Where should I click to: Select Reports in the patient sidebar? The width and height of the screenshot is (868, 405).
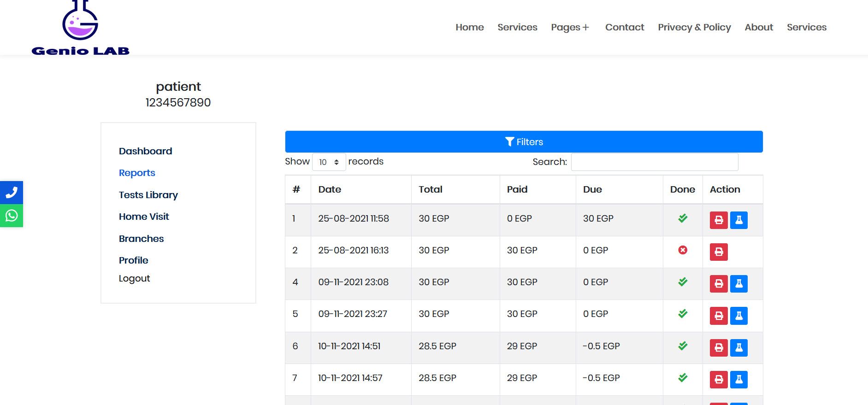tap(137, 173)
